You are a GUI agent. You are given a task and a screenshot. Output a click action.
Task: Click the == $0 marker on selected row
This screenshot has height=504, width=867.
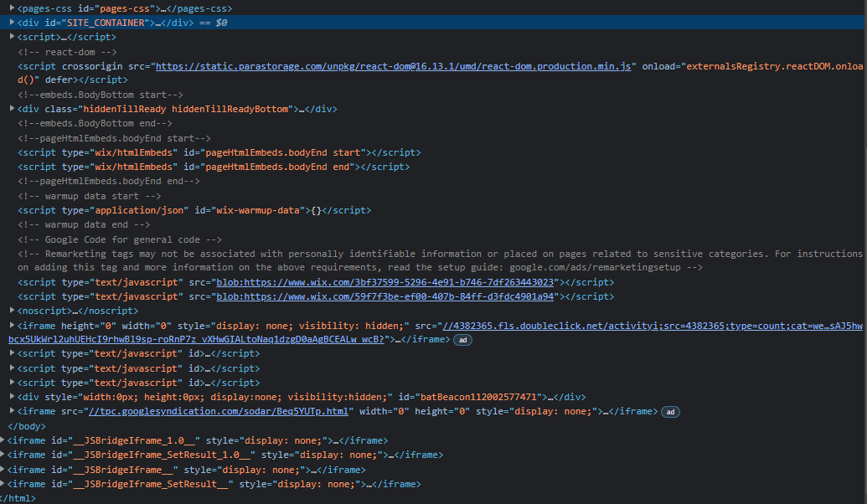pyautogui.click(x=214, y=23)
